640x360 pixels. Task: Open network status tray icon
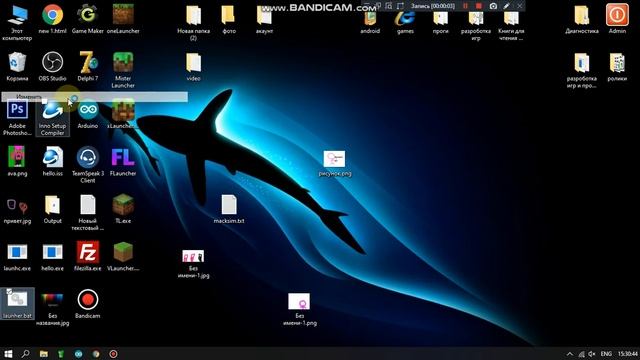click(581, 354)
